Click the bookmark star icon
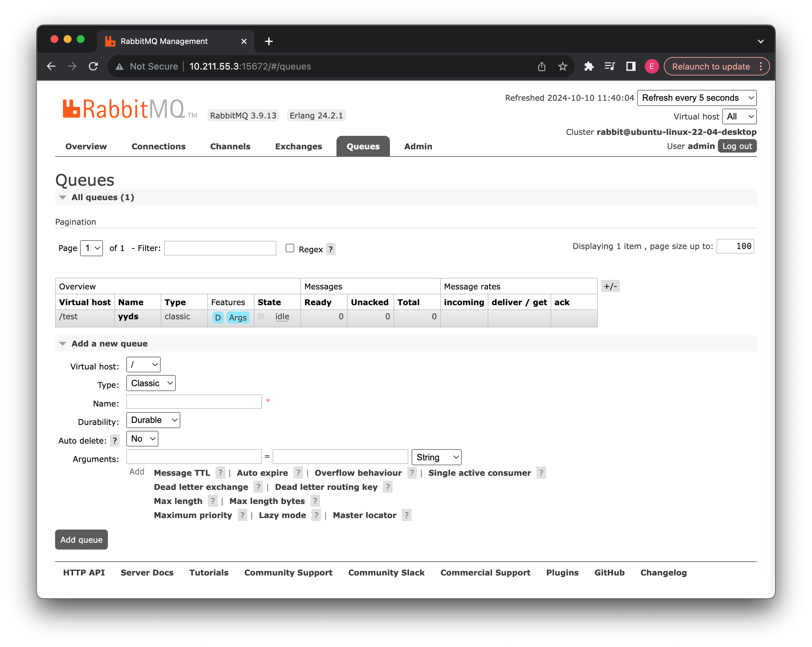The width and height of the screenshot is (812, 647). click(562, 66)
